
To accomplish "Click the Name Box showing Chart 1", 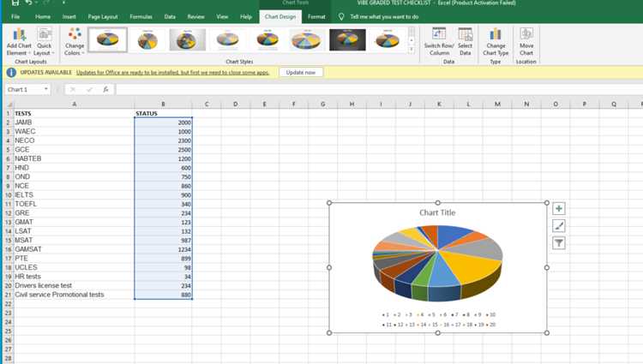I will 23,89.
